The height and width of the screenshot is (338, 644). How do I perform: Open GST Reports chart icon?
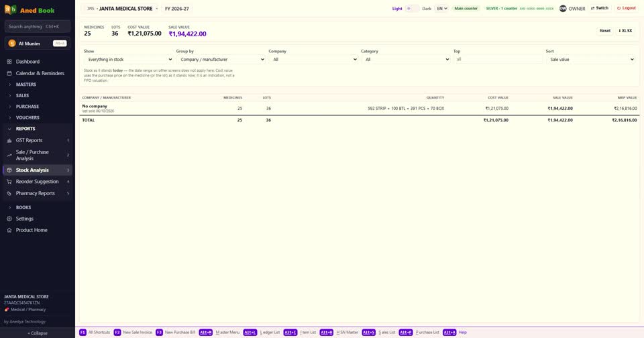9,140
